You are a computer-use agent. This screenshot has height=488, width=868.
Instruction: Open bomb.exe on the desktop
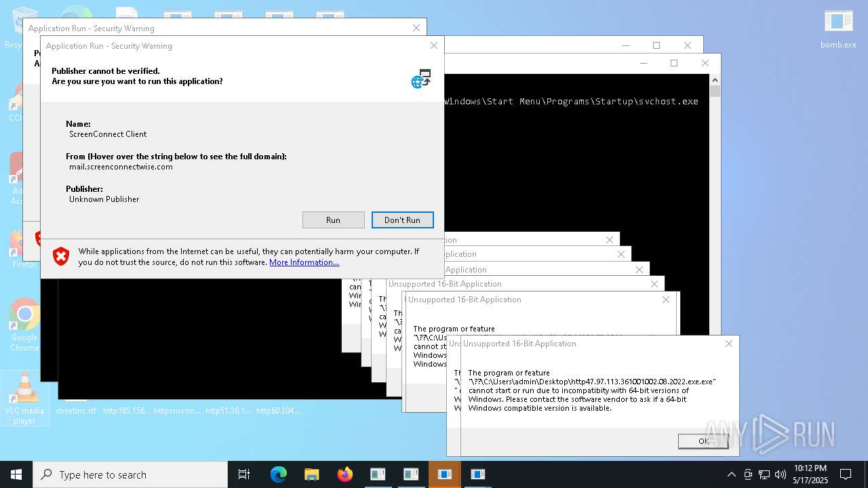tap(838, 30)
